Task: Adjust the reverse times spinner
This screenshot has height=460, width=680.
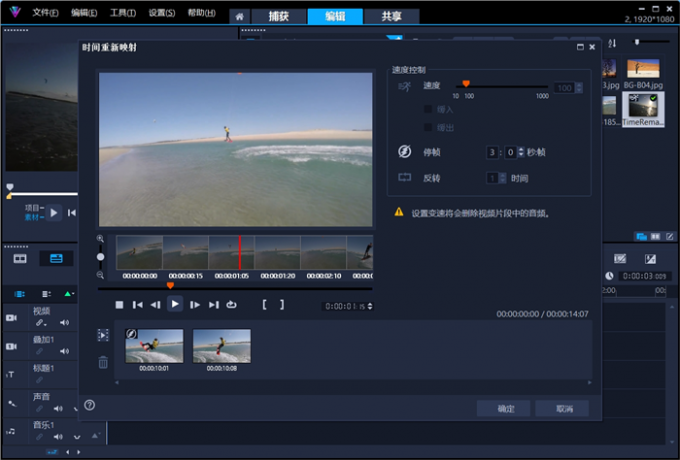Action: (x=503, y=178)
